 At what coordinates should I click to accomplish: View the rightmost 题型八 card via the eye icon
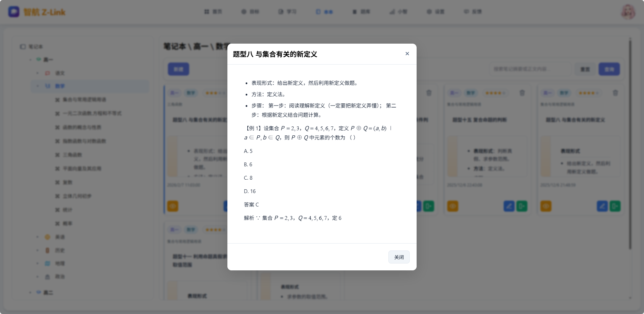546,206
